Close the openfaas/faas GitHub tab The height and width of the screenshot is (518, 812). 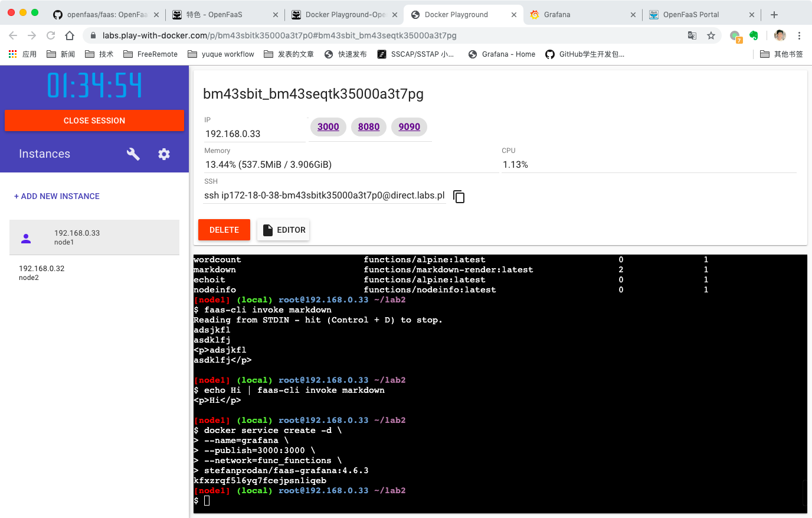pos(156,15)
